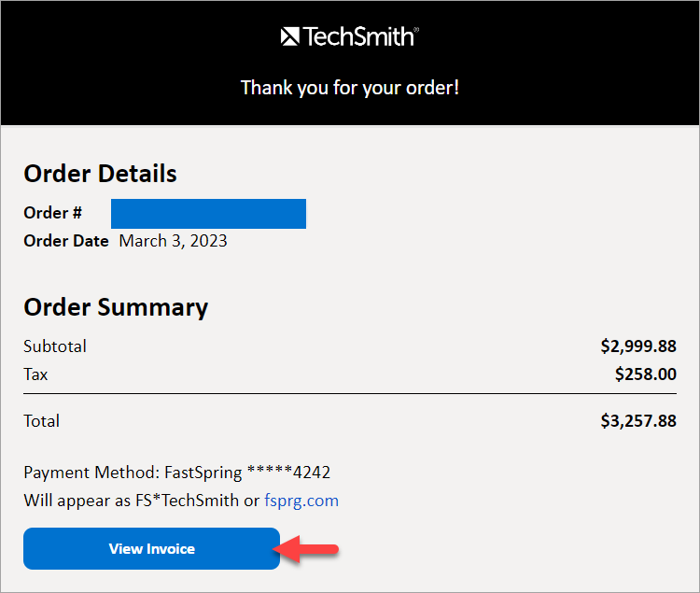
Task: Click the View Invoice button
Action: click(x=151, y=549)
